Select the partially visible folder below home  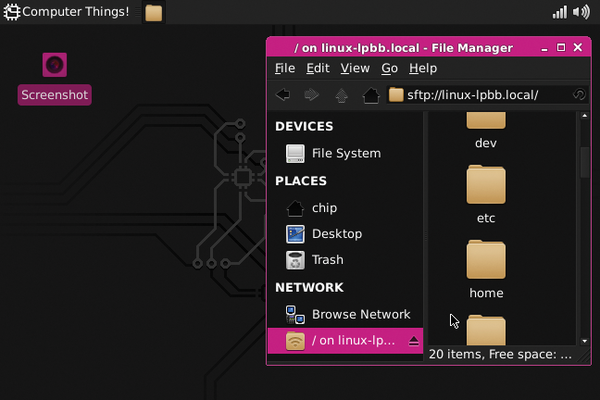coord(486,330)
